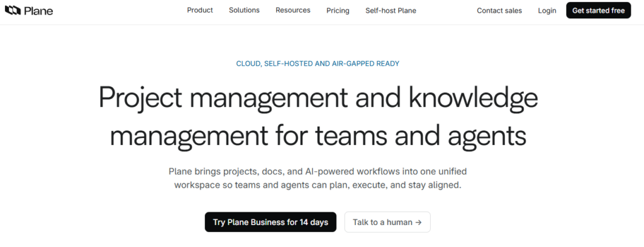
Task: Click the Plane wordmark text in header
Action: click(38, 11)
